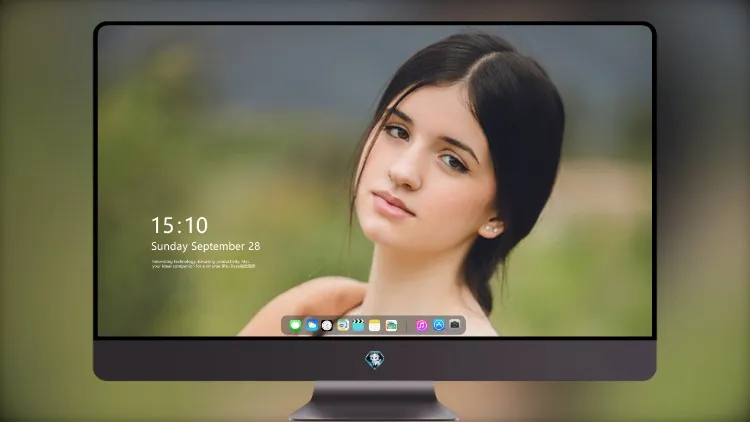The width and height of the screenshot is (750, 422).
Task: Open the blue App Store icon
Action: pos(439,325)
